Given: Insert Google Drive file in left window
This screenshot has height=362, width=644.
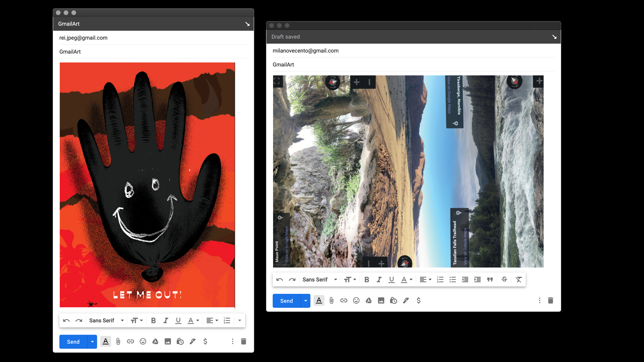Looking at the screenshot, I should 155,341.
